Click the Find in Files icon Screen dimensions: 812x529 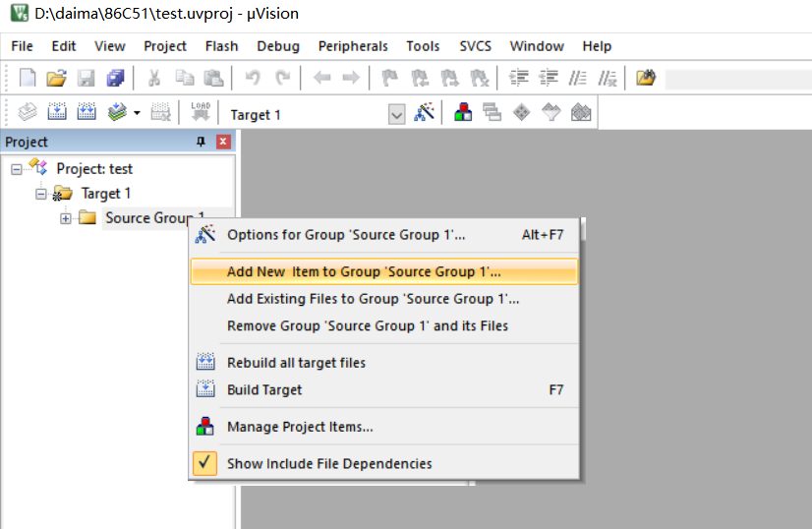point(646,79)
